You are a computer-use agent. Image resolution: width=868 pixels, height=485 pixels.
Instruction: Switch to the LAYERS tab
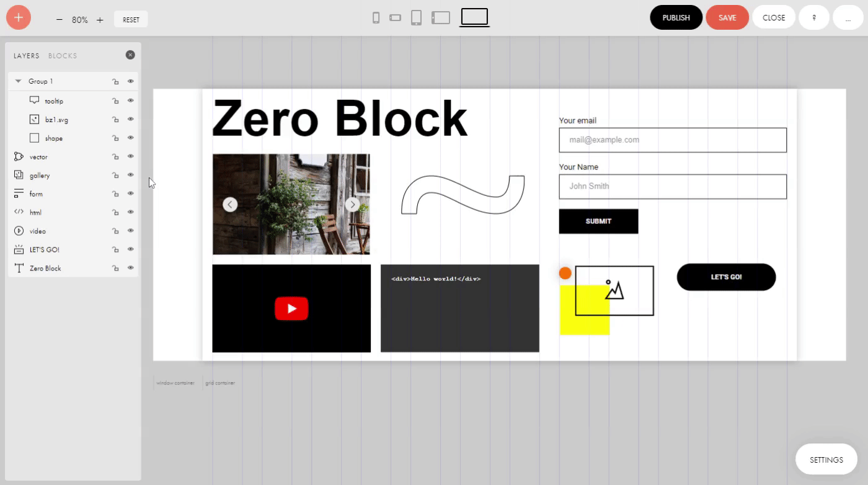26,55
